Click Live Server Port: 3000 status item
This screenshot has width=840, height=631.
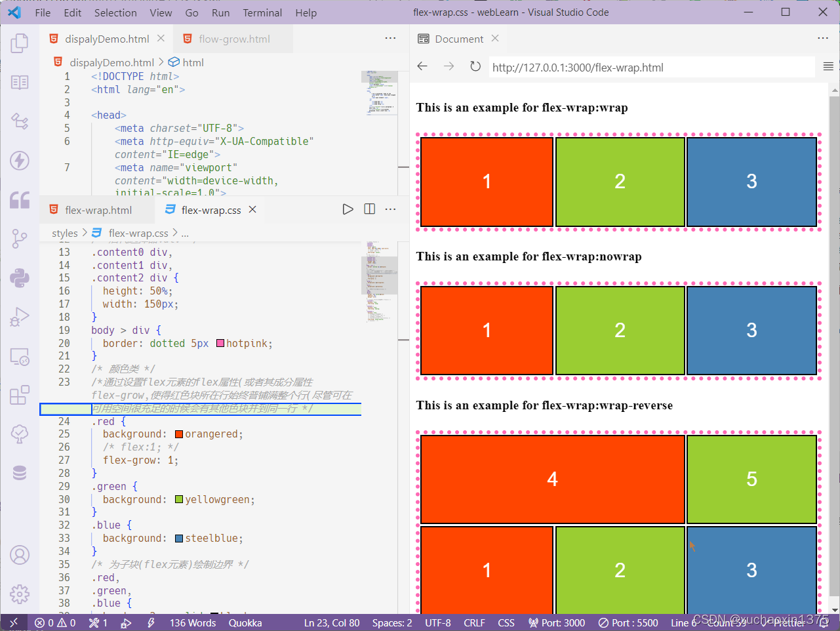(557, 622)
